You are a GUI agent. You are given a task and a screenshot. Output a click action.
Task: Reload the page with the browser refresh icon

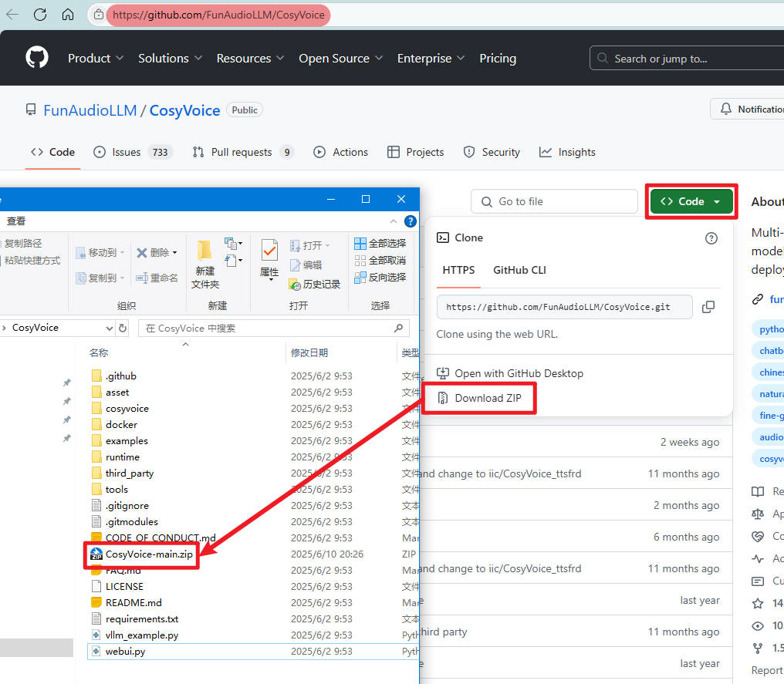[x=40, y=15]
